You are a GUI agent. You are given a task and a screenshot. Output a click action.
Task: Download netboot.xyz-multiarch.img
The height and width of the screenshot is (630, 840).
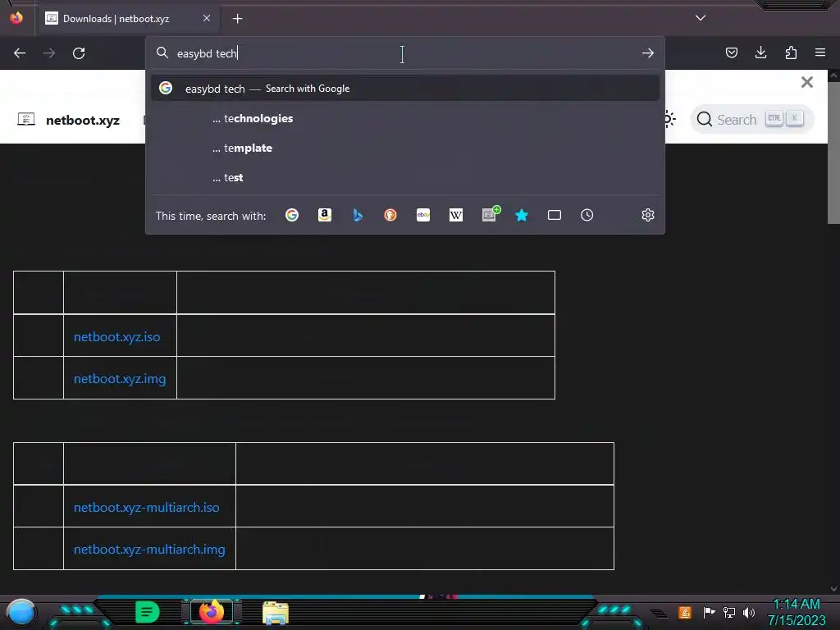point(149,549)
